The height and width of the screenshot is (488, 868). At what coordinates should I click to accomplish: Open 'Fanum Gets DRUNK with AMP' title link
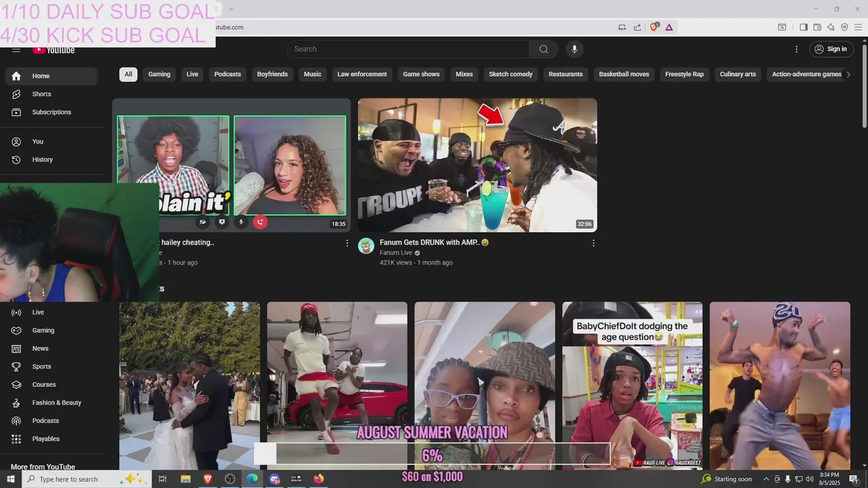tap(434, 242)
